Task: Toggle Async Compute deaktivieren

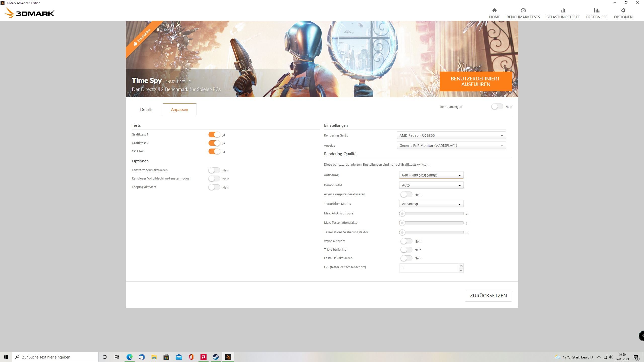Action: click(406, 194)
